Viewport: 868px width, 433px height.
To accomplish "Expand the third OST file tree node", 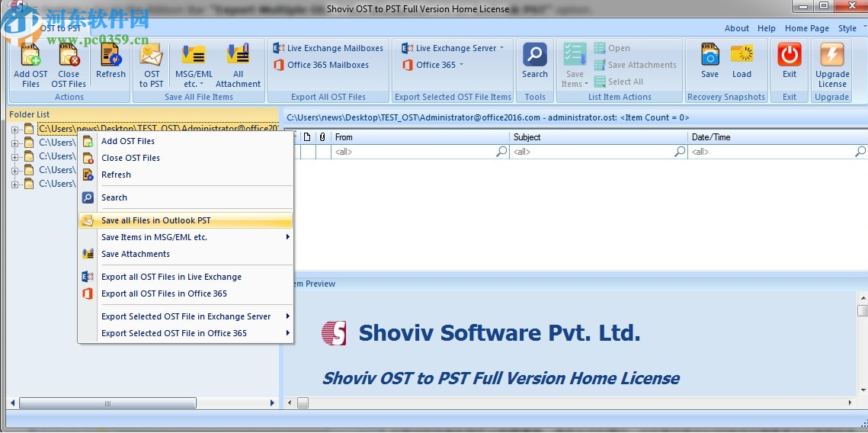I will (x=14, y=157).
